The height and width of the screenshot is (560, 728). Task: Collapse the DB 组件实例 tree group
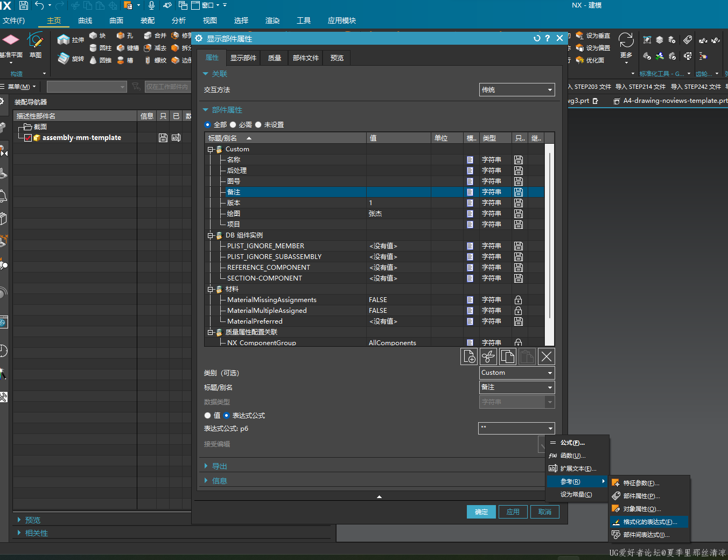coord(211,235)
